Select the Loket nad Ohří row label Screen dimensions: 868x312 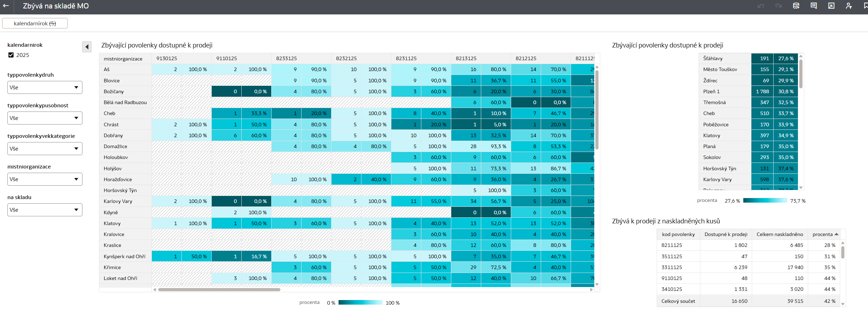[125, 278]
